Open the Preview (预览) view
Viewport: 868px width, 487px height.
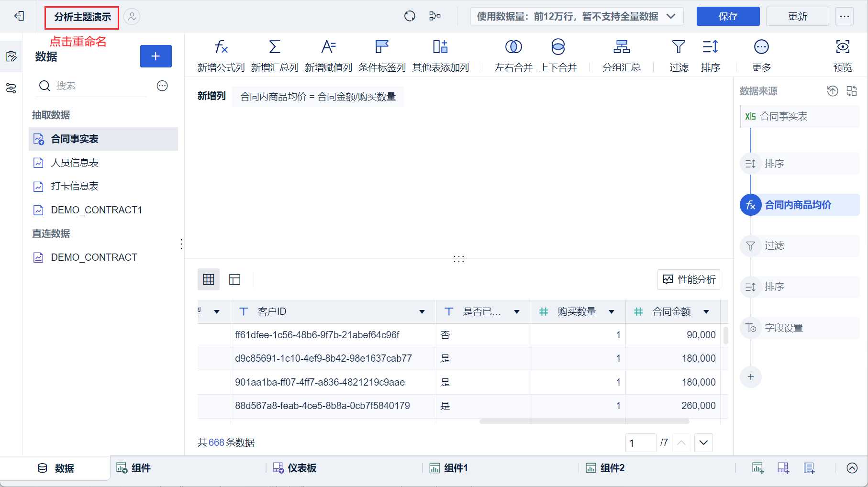pos(843,56)
